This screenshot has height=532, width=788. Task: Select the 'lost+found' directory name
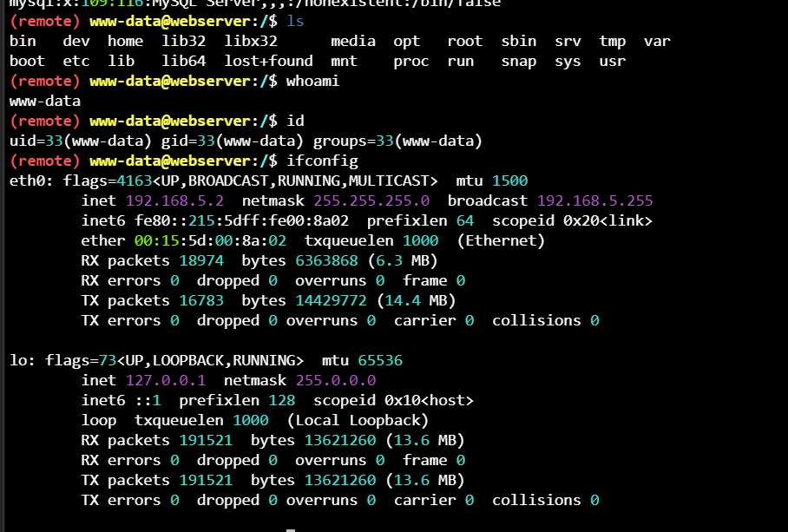pos(268,61)
